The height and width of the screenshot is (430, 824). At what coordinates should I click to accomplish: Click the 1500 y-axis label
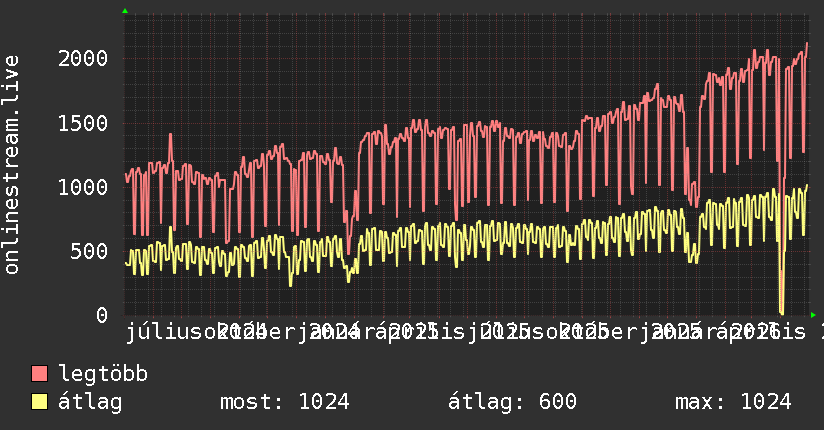tap(83, 124)
